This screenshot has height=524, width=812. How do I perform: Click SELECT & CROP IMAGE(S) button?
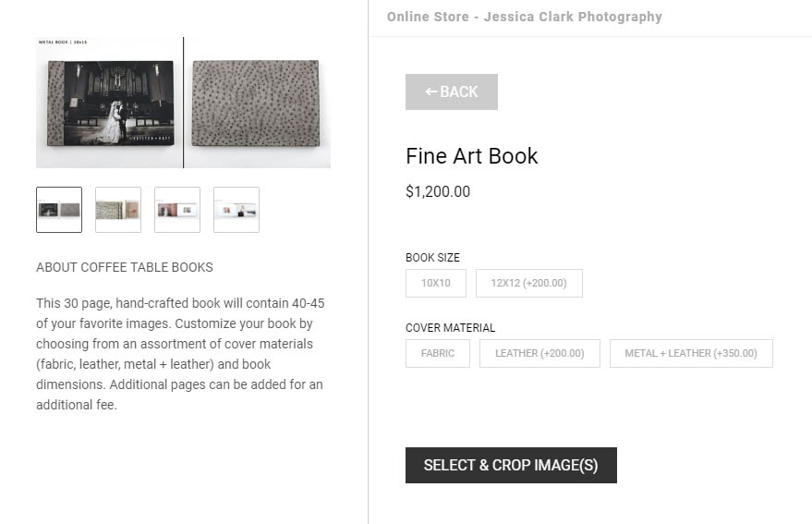[511, 465]
